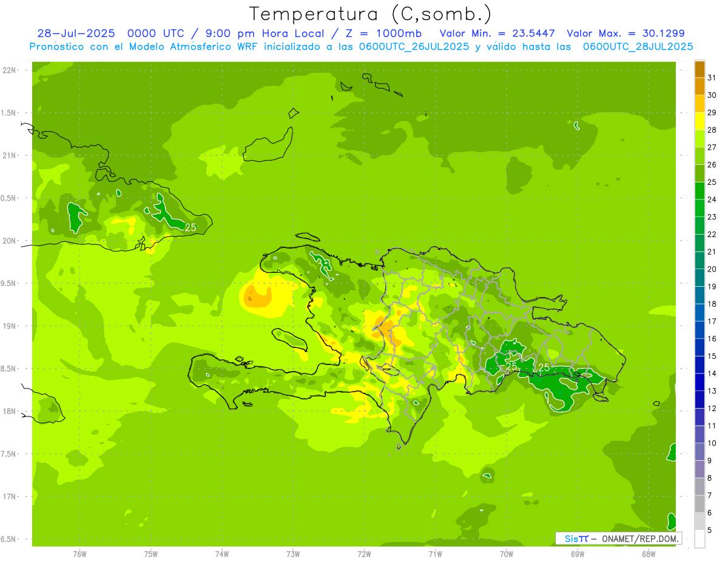
Task: Click the "15" value on the color scale
Action: [x=712, y=356]
